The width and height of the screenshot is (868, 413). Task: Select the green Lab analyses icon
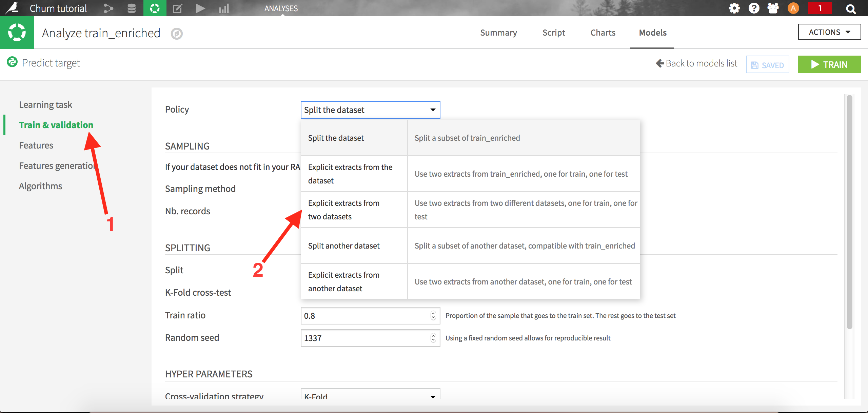(155, 8)
